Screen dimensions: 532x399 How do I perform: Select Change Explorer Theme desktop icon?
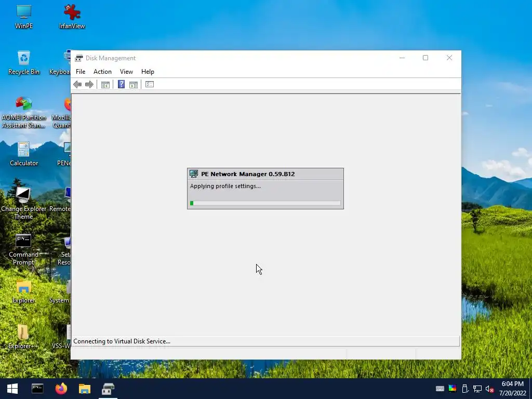(x=23, y=204)
